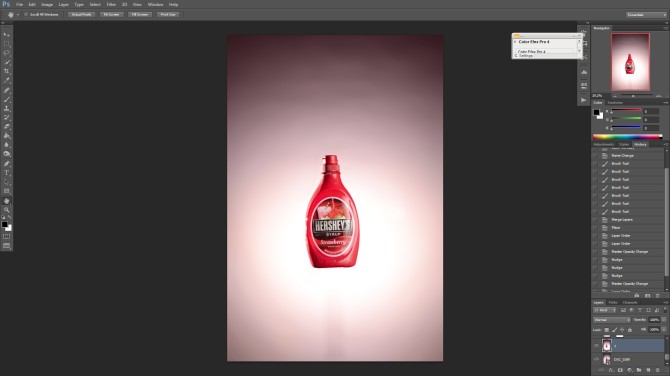Click the Actual Pixels button
The image size is (670, 376).
pos(81,15)
